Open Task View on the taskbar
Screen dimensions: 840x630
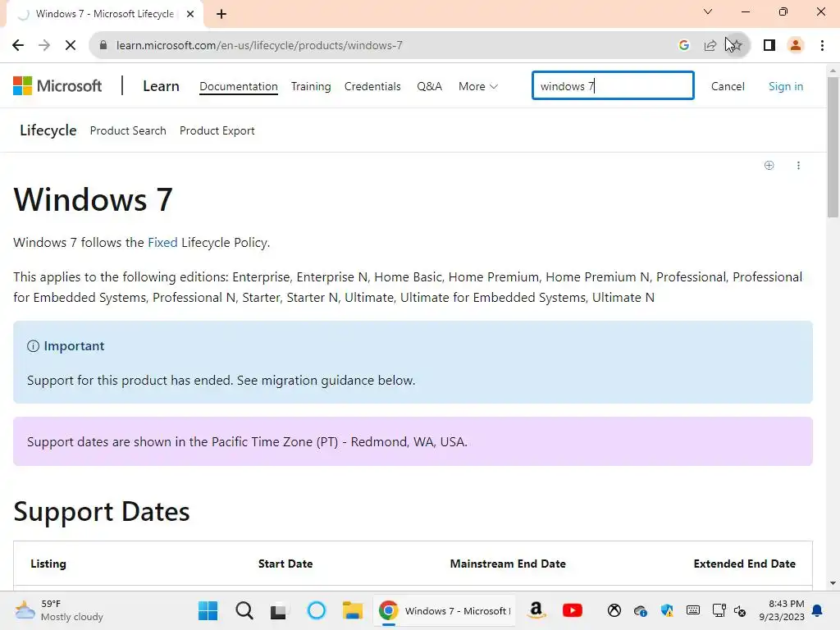coord(278,610)
